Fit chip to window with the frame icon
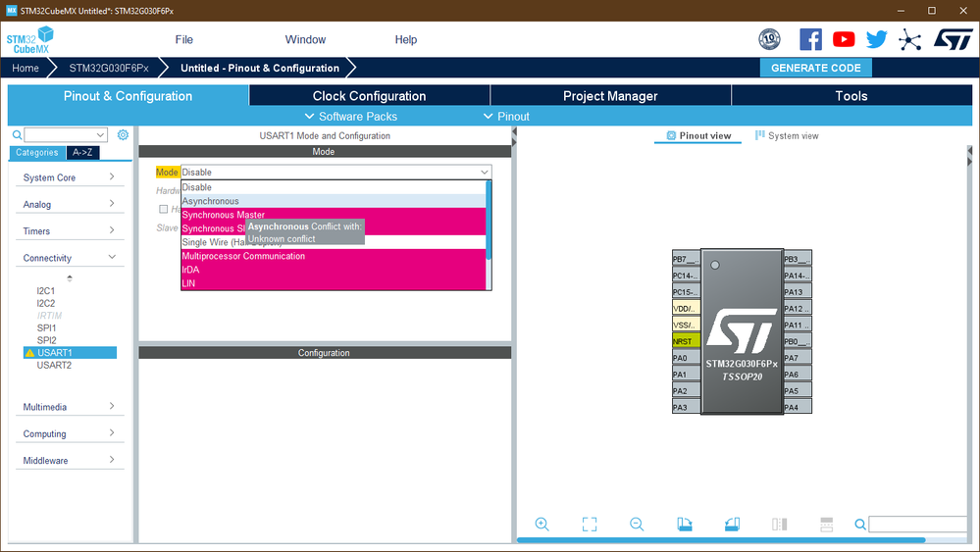The image size is (980, 552). pos(590,525)
